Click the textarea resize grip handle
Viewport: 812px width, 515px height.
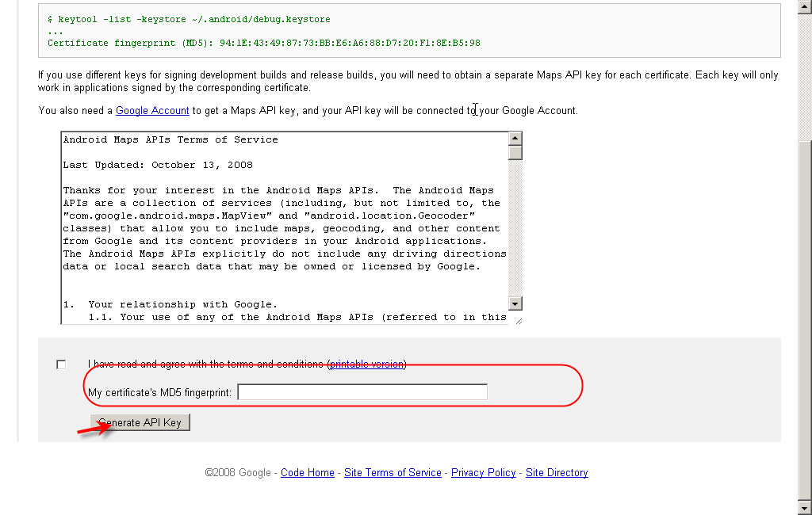[519, 321]
